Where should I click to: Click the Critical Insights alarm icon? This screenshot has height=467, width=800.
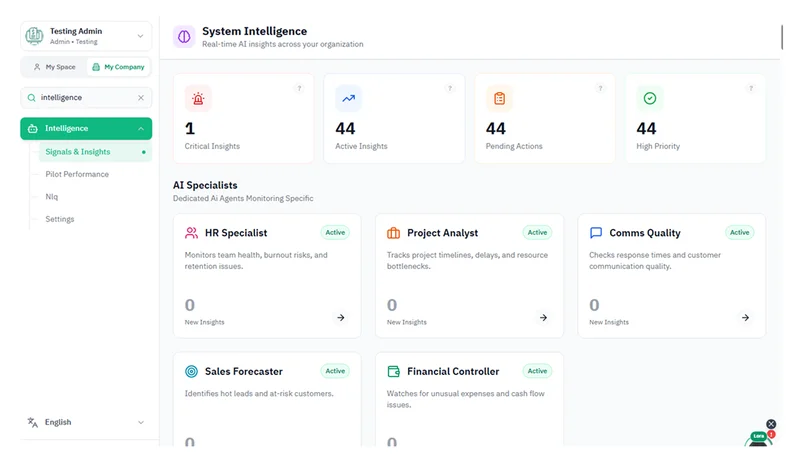[198, 99]
